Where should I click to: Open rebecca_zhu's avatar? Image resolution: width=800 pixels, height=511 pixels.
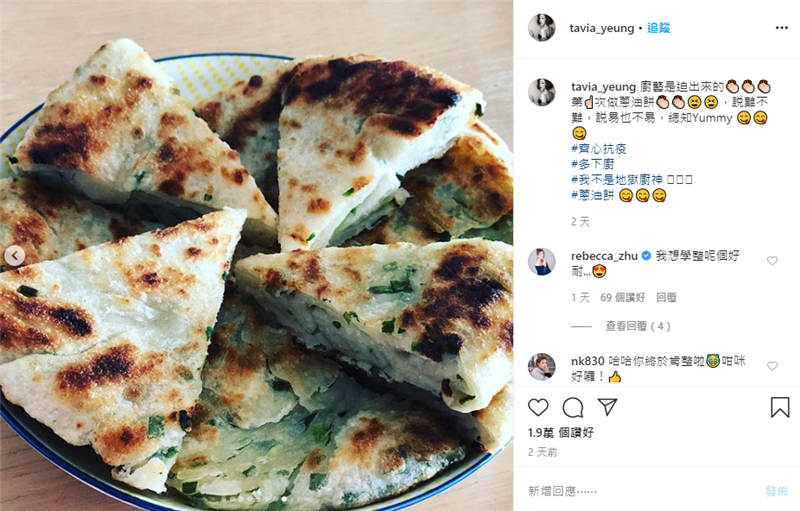pyautogui.click(x=541, y=262)
